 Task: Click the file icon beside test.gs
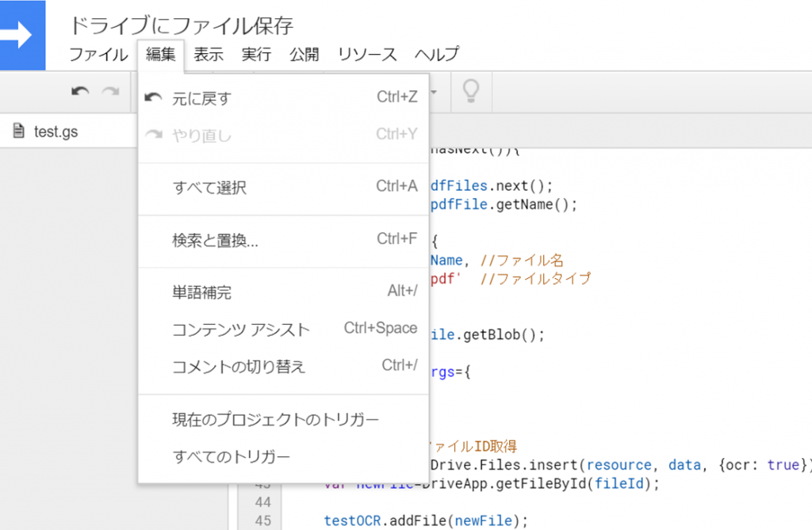point(19,131)
